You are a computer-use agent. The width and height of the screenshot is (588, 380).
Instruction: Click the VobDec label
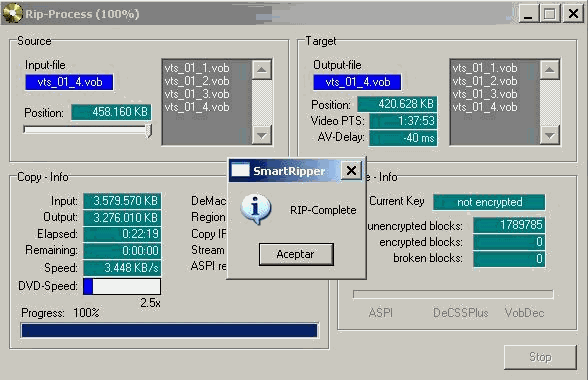[524, 313]
